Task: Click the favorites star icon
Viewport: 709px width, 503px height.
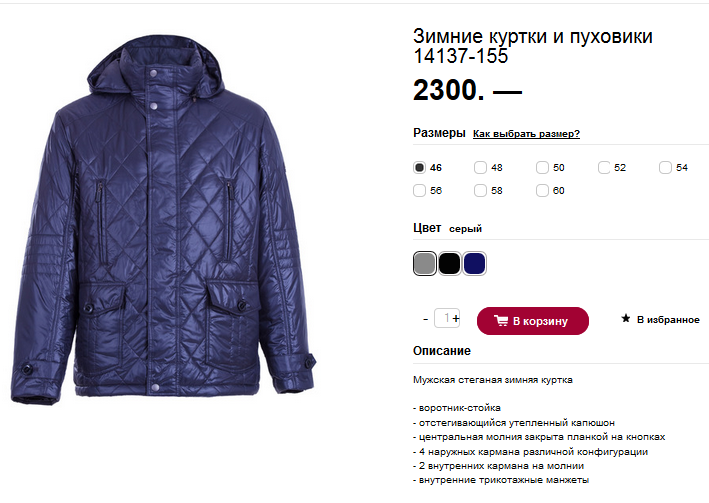Action: point(626,318)
